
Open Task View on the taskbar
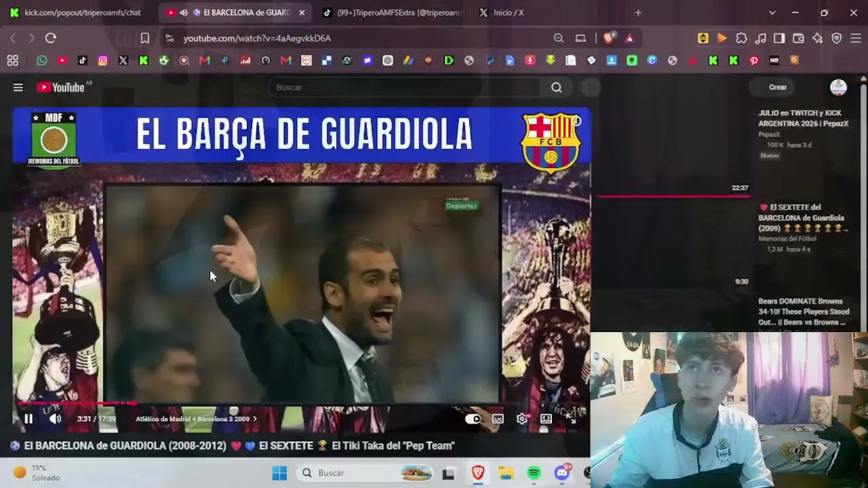448,473
